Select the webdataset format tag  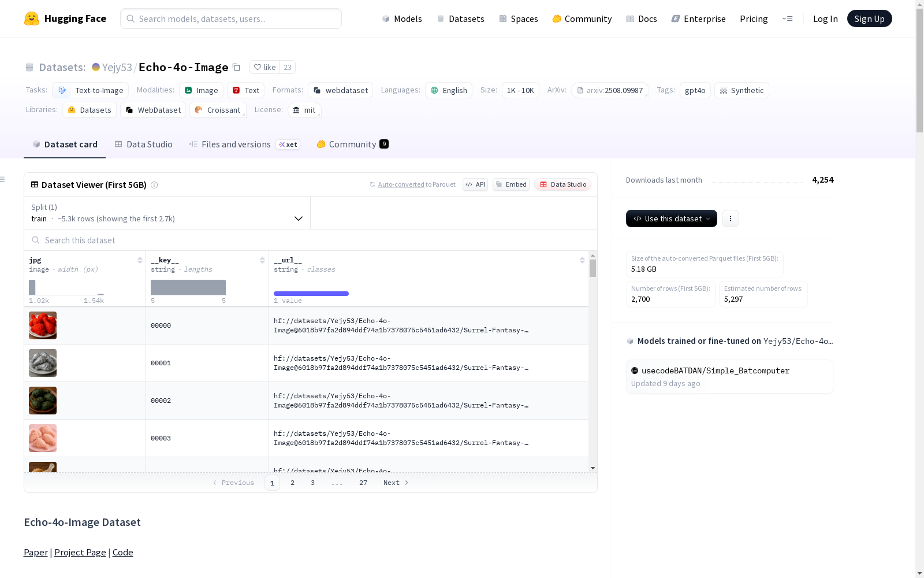[x=341, y=90]
